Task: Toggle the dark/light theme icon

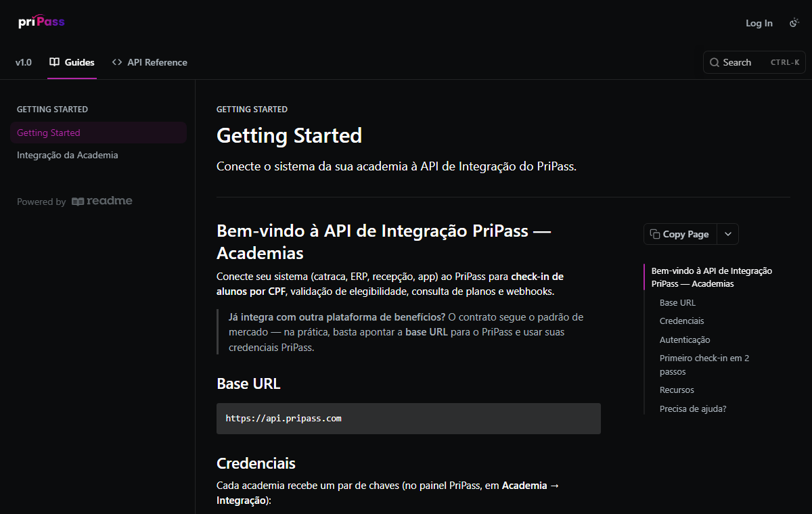Action: 794,23
